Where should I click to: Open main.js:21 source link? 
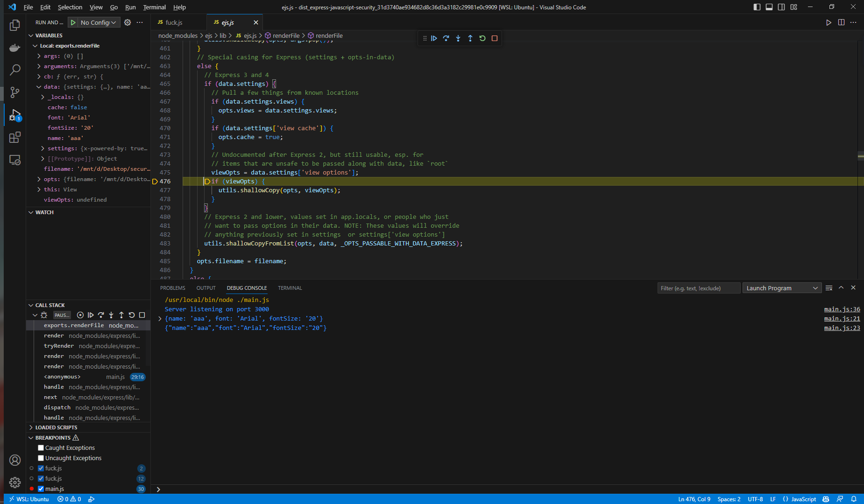(842, 318)
